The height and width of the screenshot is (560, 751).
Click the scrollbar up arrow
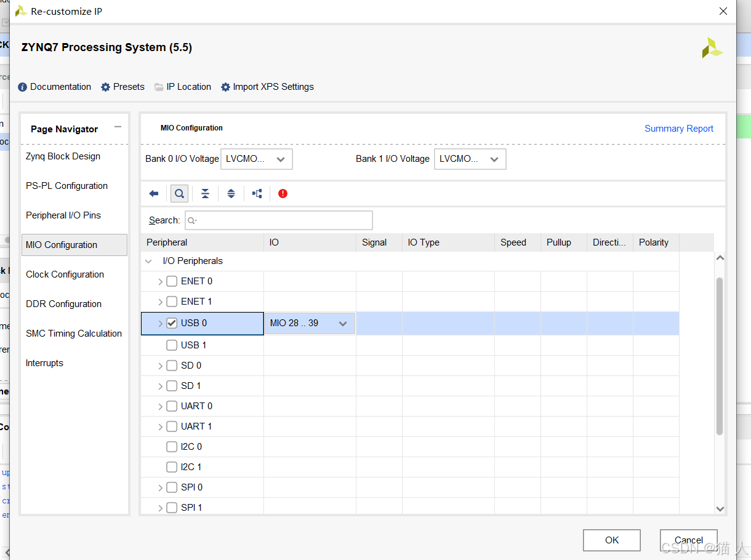720,258
